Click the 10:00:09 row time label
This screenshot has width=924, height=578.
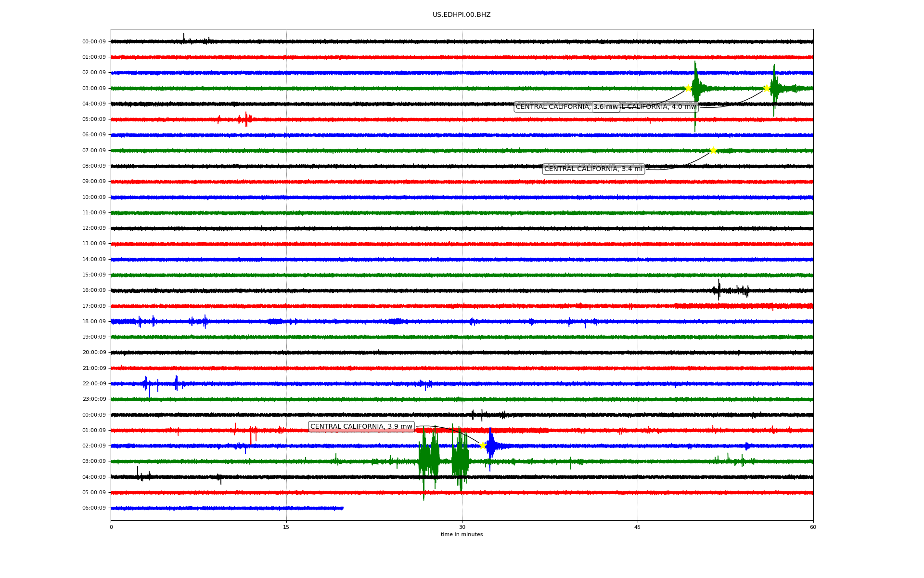(x=94, y=197)
